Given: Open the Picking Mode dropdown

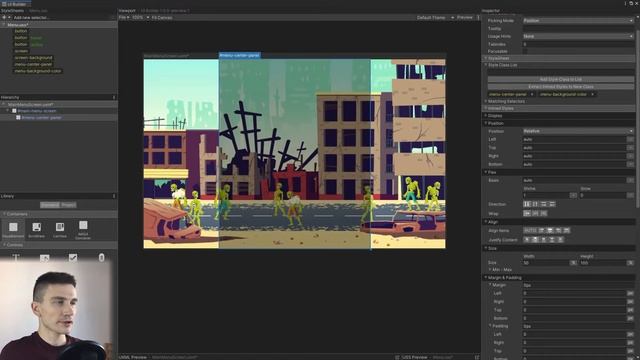Looking at the screenshot, I should pos(578,20).
